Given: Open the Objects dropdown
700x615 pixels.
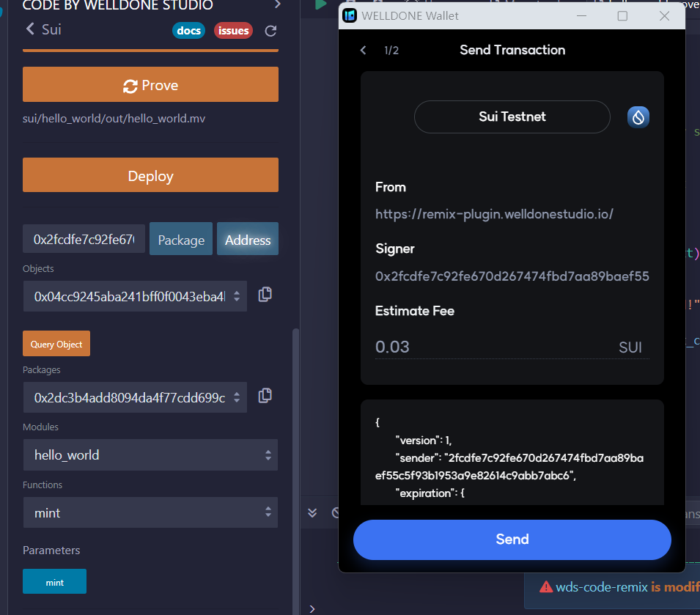Looking at the screenshot, I should (135, 296).
